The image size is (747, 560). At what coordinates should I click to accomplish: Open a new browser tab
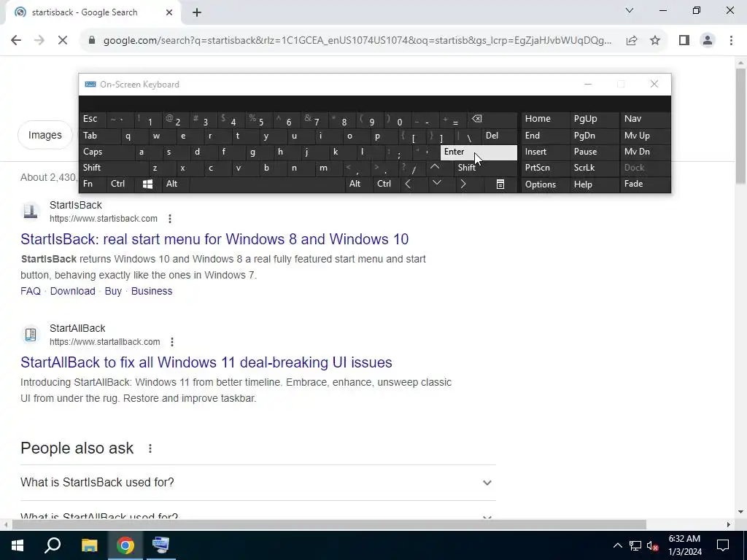(197, 12)
